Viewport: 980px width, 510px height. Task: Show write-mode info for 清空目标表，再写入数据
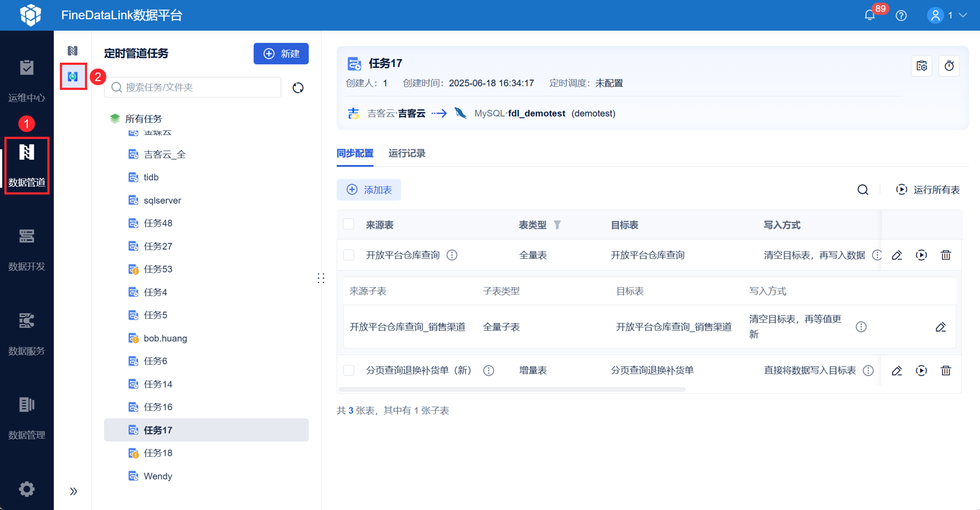tap(877, 255)
